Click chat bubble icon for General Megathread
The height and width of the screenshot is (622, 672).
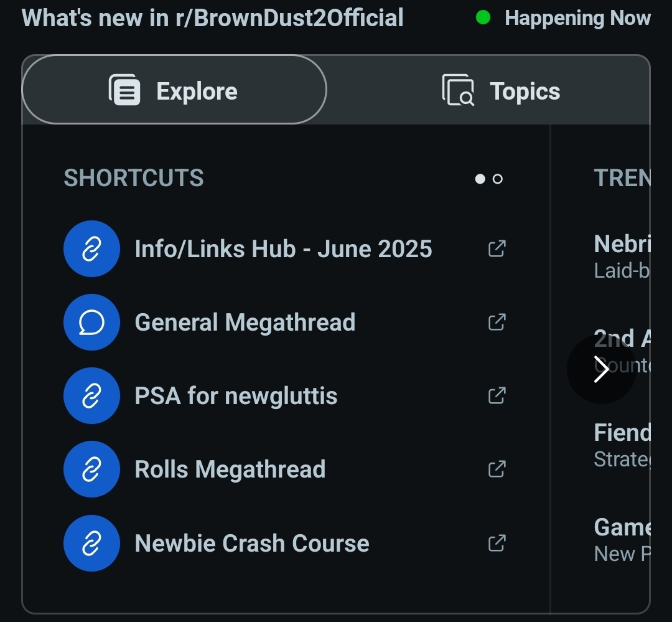pos(91,322)
